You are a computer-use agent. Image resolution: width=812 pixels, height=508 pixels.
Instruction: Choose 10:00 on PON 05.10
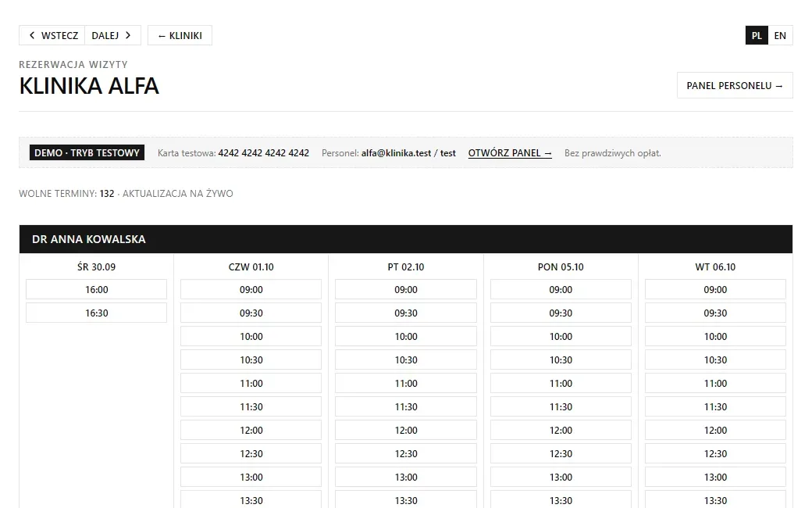[561, 336]
